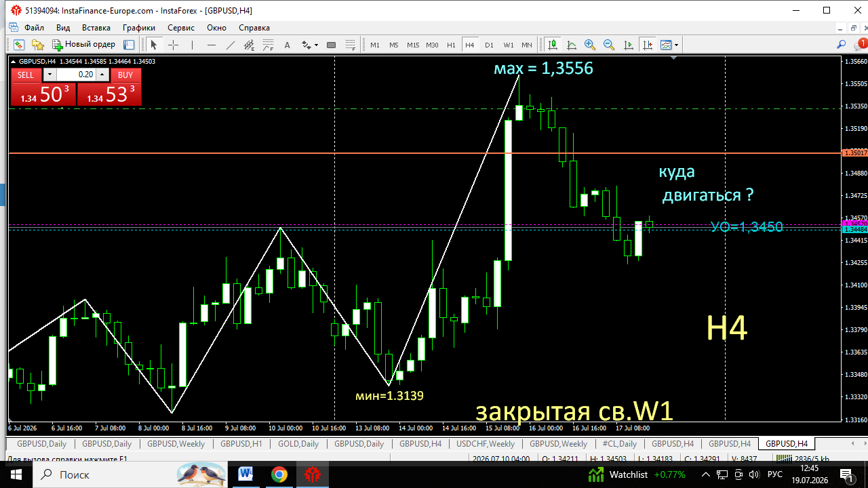Open the search magnifier in toolbar
Image resolution: width=868 pixels, height=488 pixels.
point(842,45)
